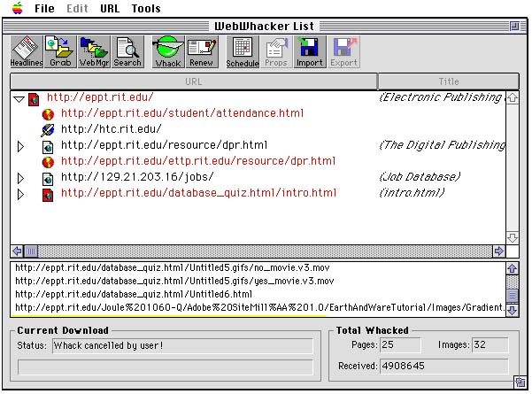Open the Edit menu
Image resolution: width=532 pixels, height=394 pixels.
tap(77, 8)
